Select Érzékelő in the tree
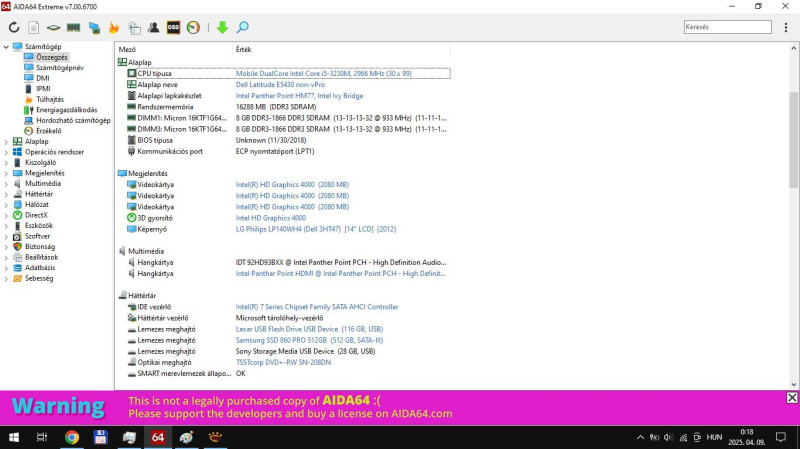The height and width of the screenshot is (449, 800). tap(48, 131)
